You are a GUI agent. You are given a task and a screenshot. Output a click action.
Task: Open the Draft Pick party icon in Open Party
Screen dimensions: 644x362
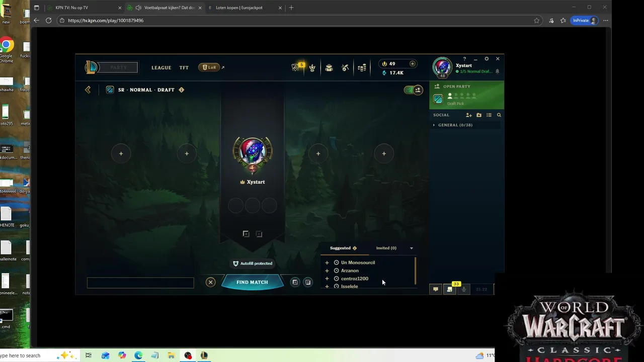point(438,99)
